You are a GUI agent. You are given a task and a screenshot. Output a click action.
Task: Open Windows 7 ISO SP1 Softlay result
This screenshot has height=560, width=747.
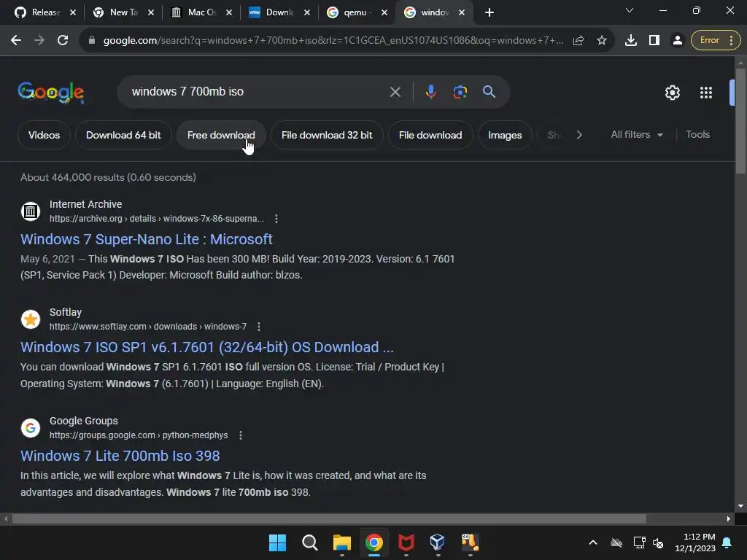(206, 347)
